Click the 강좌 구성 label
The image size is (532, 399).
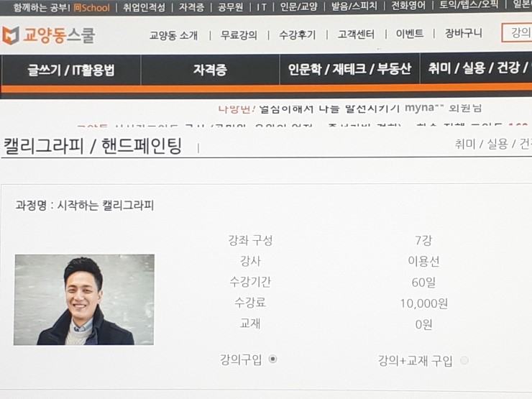point(250,241)
